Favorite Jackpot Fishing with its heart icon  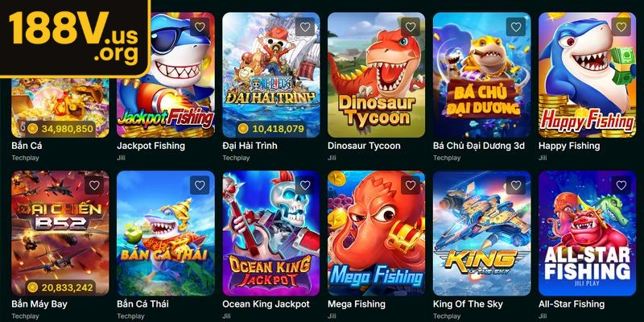[200, 27]
